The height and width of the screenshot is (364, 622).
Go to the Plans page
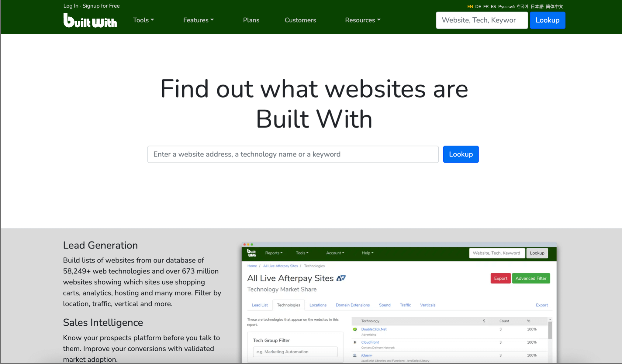251,20
